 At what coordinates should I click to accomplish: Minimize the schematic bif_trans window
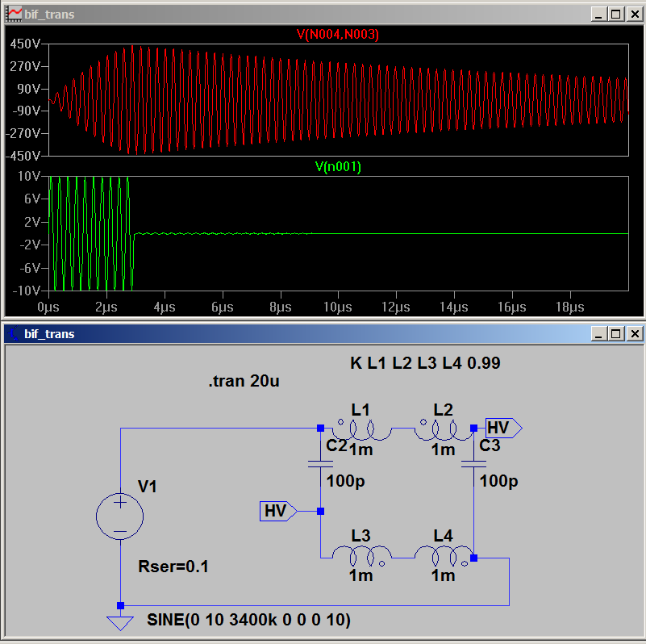point(599,333)
